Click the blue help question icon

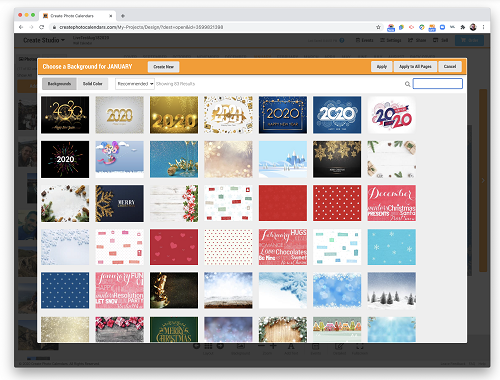[x=342, y=40]
